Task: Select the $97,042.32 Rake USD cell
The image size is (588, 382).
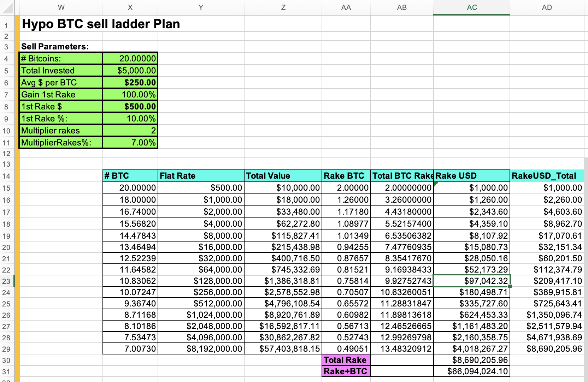Action: point(472,281)
